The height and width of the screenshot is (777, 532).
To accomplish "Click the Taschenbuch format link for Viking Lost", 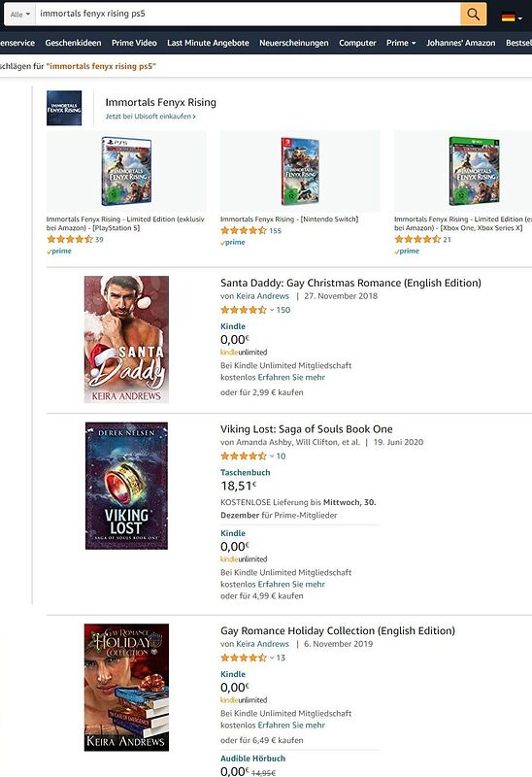I will click(246, 472).
